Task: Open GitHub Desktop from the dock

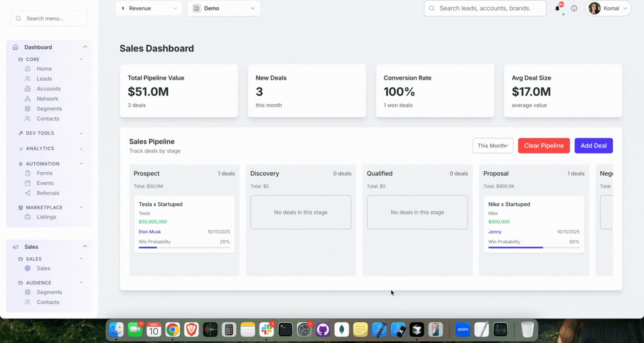Action: tap(323, 330)
